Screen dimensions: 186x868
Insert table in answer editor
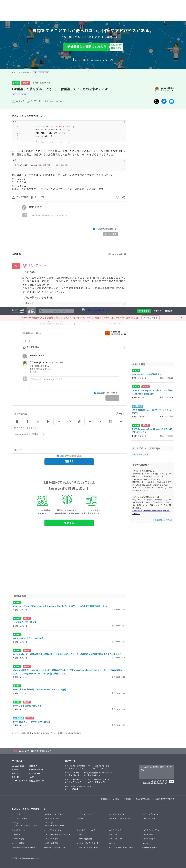pyautogui.click(x=110, y=422)
